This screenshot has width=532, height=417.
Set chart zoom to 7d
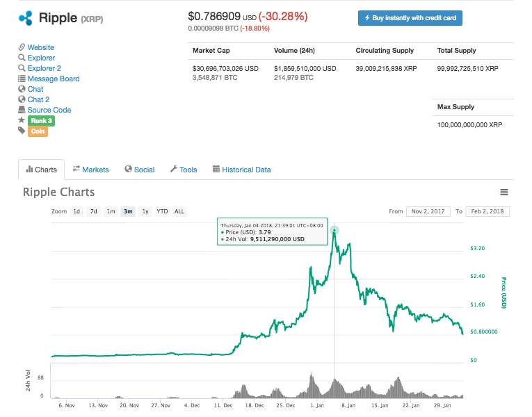pyautogui.click(x=93, y=211)
